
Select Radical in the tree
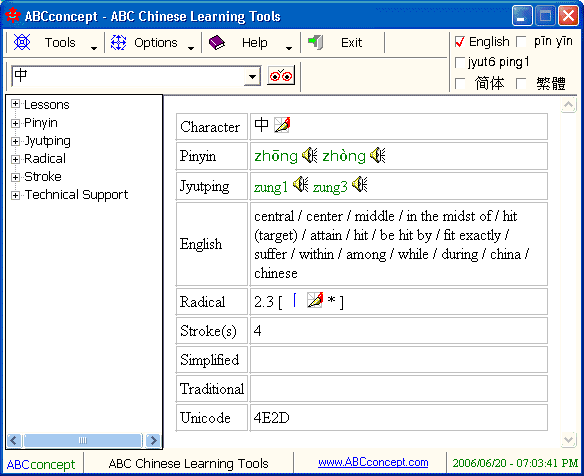click(x=45, y=158)
